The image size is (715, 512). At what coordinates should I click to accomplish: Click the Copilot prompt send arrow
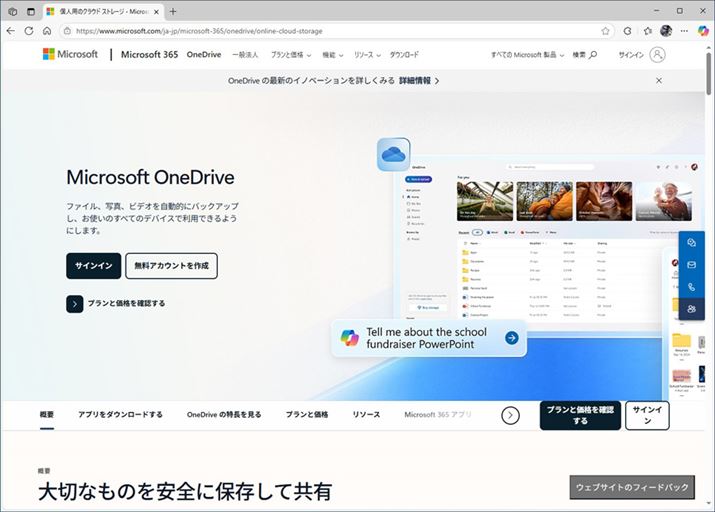tap(512, 338)
